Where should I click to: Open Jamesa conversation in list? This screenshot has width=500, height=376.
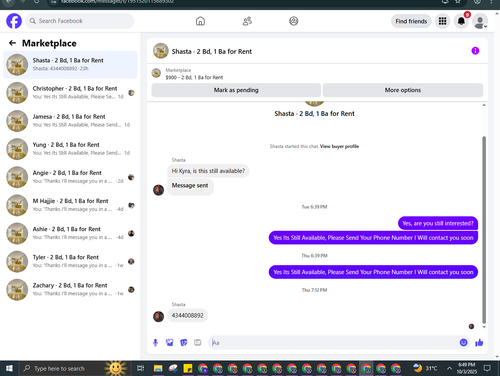click(70, 121)
